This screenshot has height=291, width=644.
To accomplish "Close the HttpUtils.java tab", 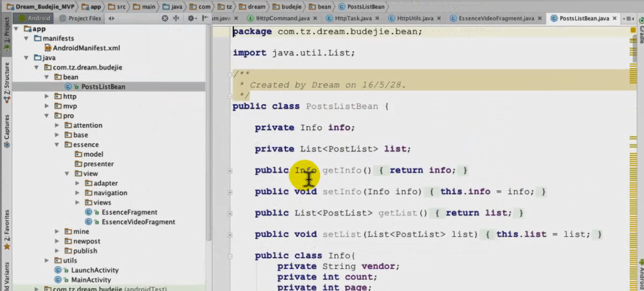I will (439, 19).
